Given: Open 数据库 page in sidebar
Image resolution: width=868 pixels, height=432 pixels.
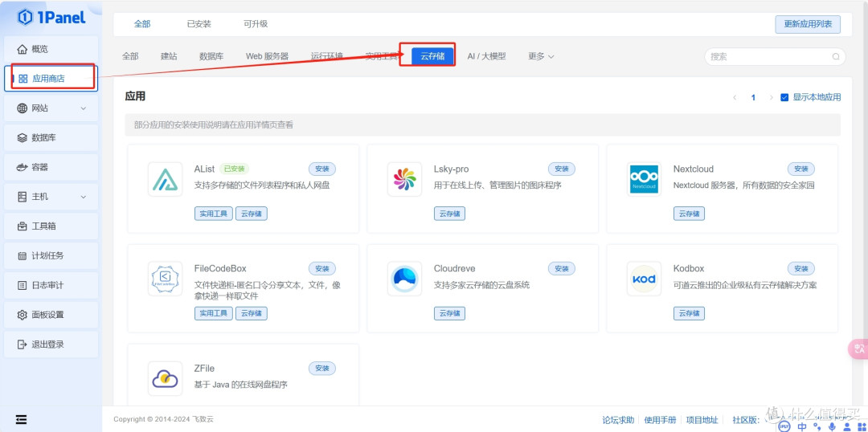Looking at the screenshot, I should click(51, 138).
